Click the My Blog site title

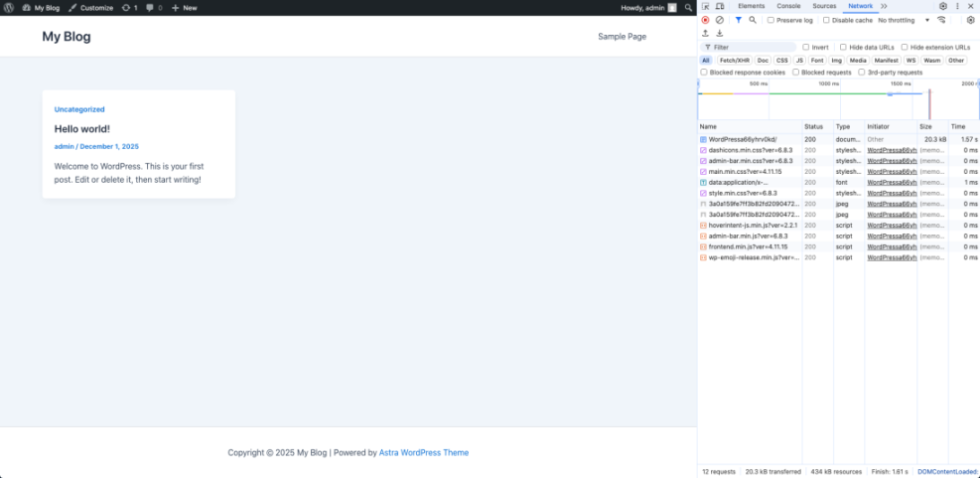pyautogui.click(x=67, y=37)
